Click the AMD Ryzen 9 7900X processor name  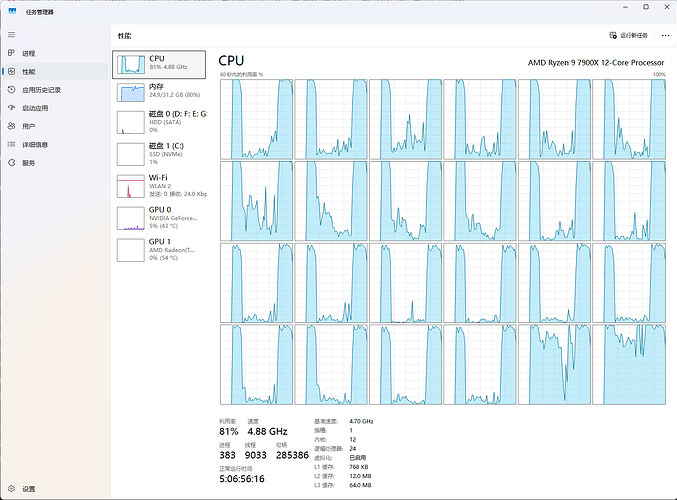click(596, 63)
